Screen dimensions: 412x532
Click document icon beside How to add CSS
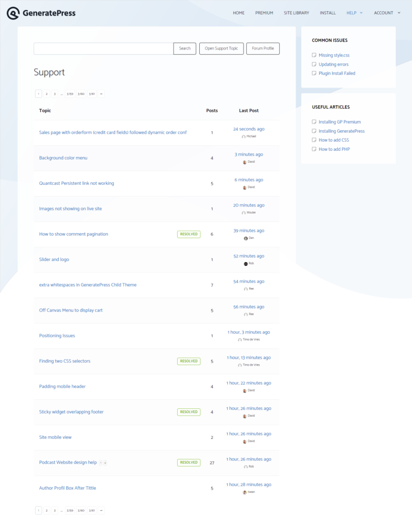click(x=314, y=140)
